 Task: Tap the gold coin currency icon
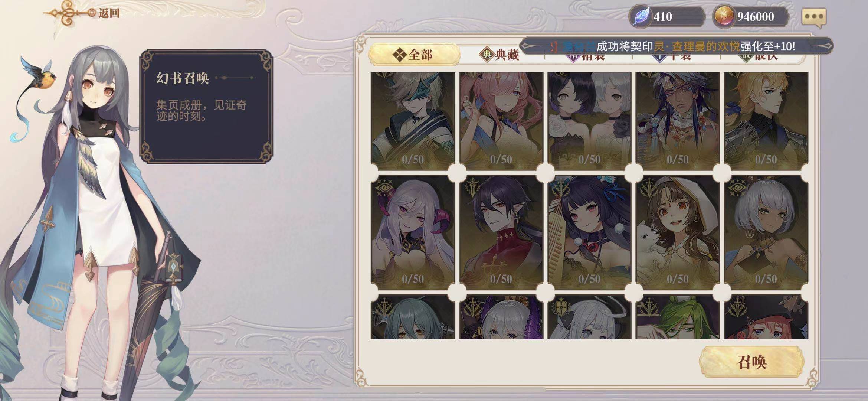point(724,17)
